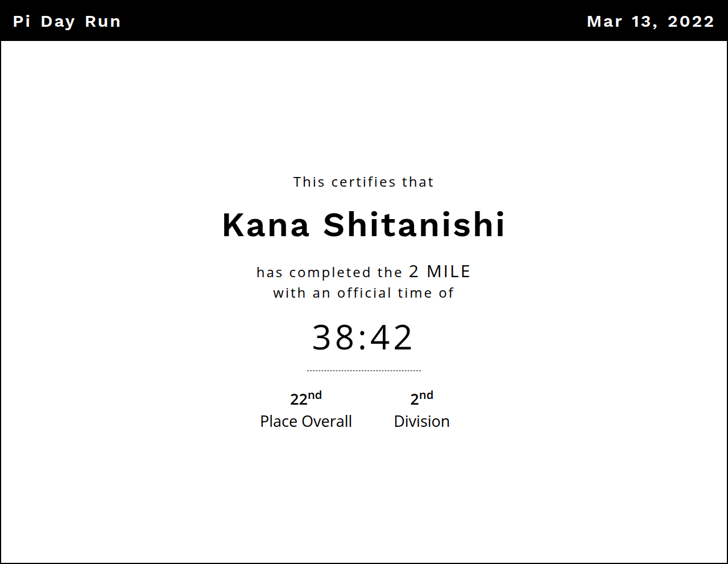Click the 'has completed the' text

point(329,273)
